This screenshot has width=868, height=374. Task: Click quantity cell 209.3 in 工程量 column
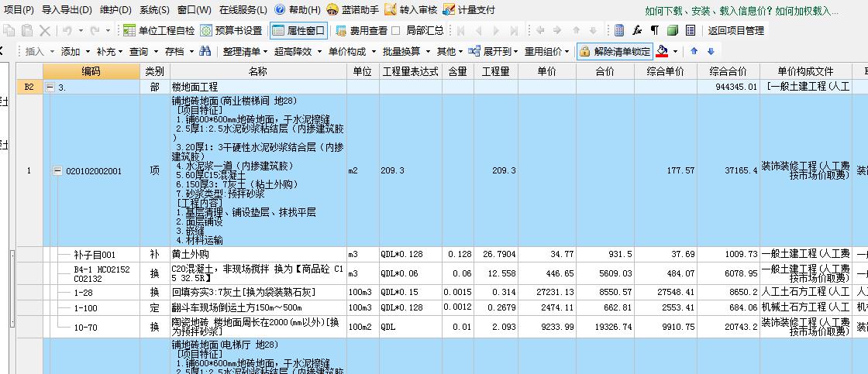tap(495, 170)
